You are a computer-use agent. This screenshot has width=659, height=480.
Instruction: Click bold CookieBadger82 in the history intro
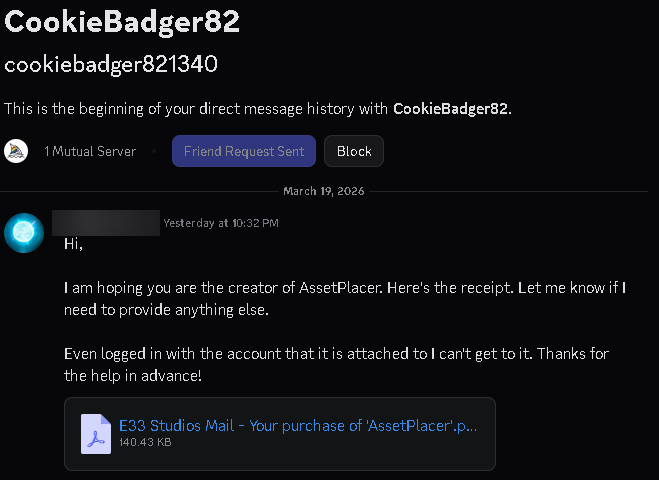(451, 108)
